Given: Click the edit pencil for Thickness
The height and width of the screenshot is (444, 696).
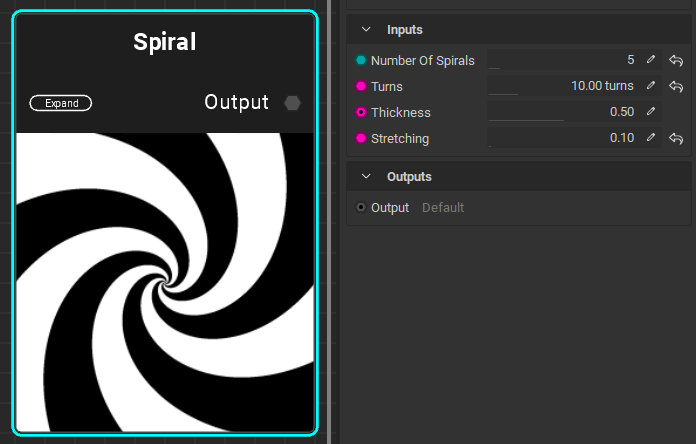Looking at the screenshot, I should (x=651, y=112).
